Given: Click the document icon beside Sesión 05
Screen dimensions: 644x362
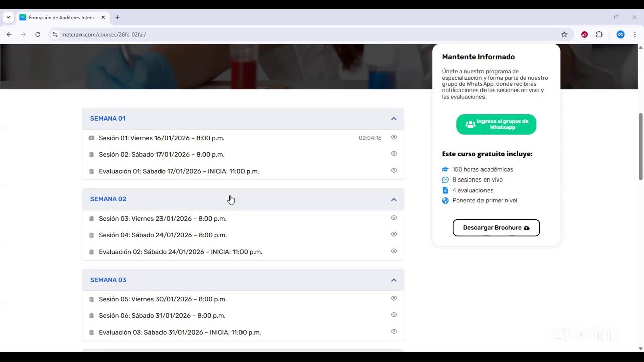Looking at the screenshot, I should click(x=91, y=299).
